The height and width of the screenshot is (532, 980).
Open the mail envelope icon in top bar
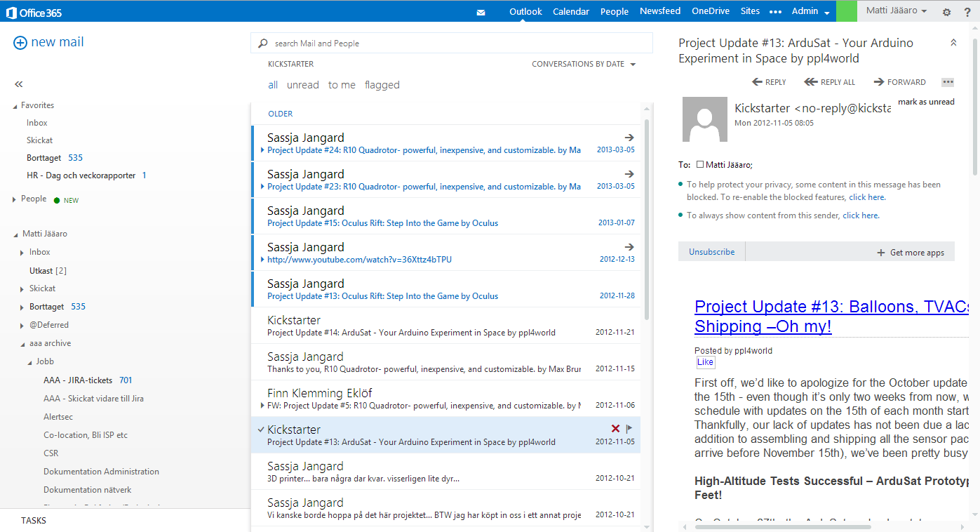481,12
